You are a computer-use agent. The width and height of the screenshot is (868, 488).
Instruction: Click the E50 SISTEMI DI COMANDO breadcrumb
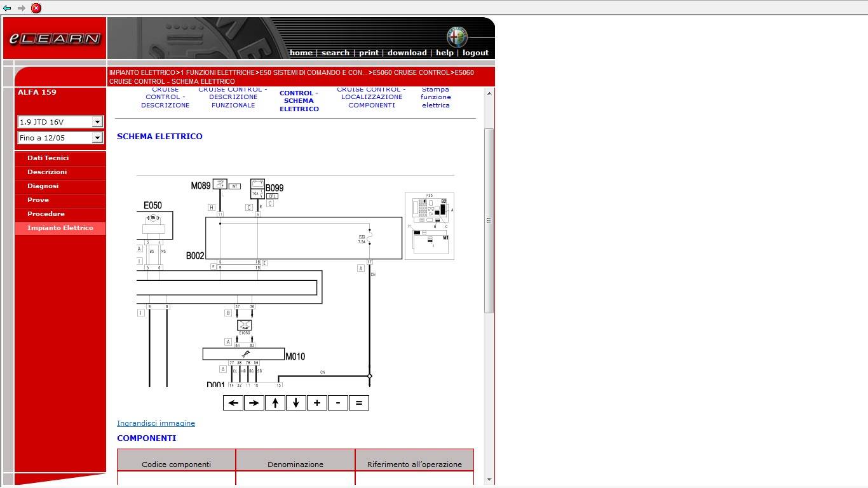(314, 73)
